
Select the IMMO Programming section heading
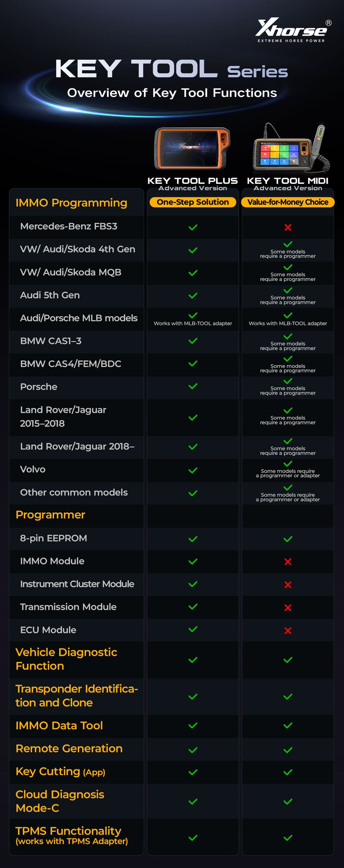(x=72, y=203)
